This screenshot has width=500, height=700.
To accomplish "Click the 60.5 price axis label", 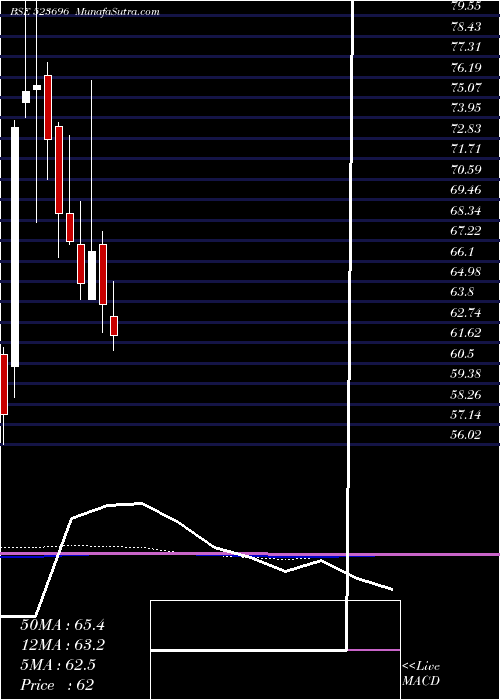I will pos(462,354).
